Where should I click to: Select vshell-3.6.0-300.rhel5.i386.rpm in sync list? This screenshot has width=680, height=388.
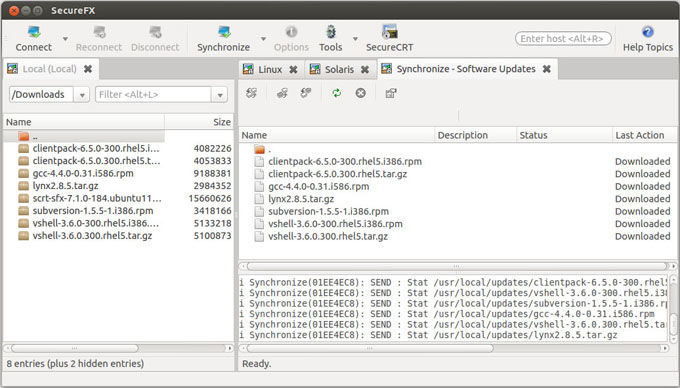(x=335, y=224)
